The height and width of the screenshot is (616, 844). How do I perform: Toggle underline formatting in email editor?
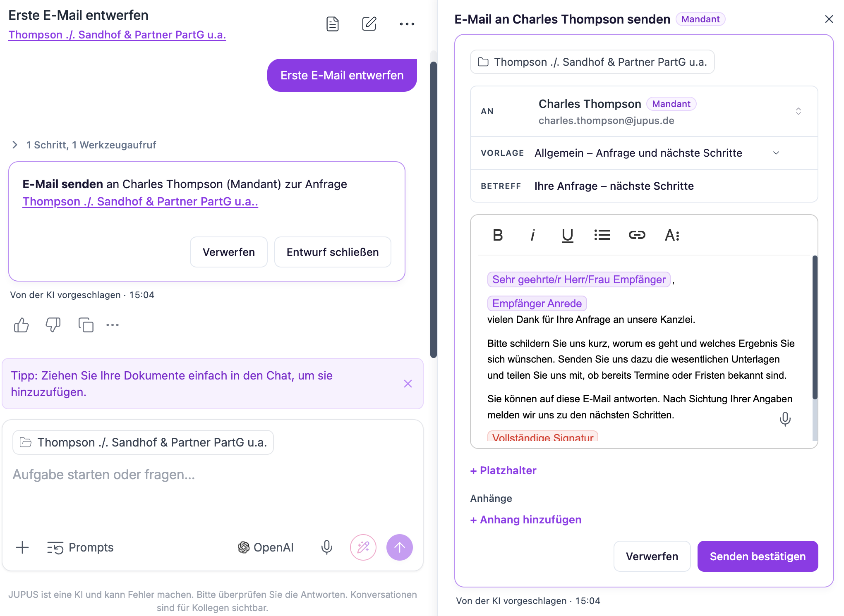567,235
